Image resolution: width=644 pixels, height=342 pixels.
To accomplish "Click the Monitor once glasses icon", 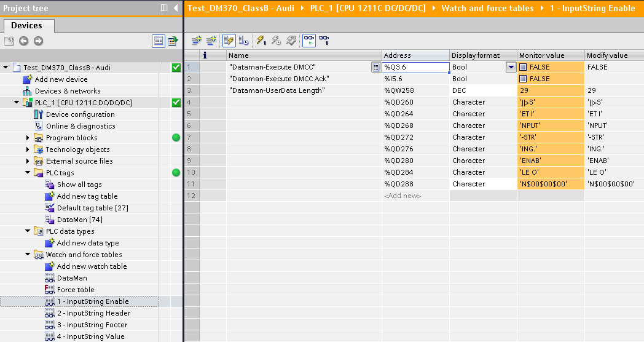I will [323, 41].
